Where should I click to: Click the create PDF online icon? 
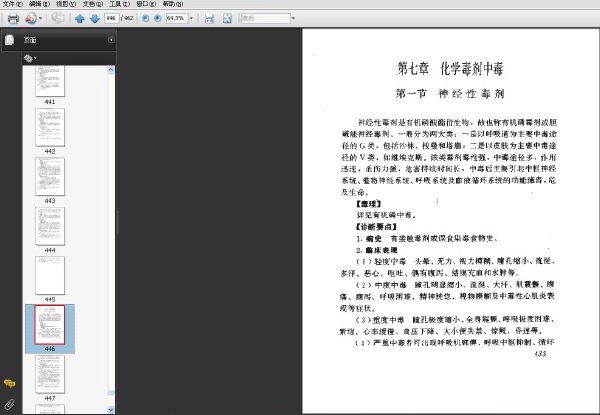coord(31,18)
